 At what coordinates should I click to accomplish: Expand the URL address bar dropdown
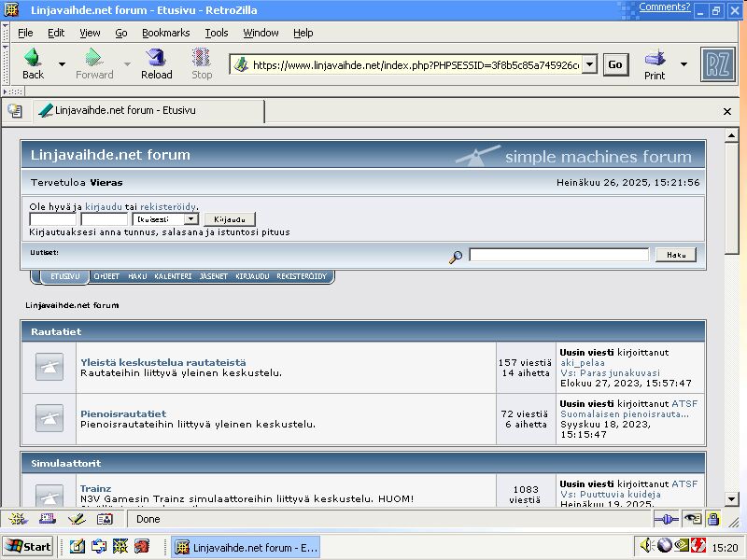[589, 65]
